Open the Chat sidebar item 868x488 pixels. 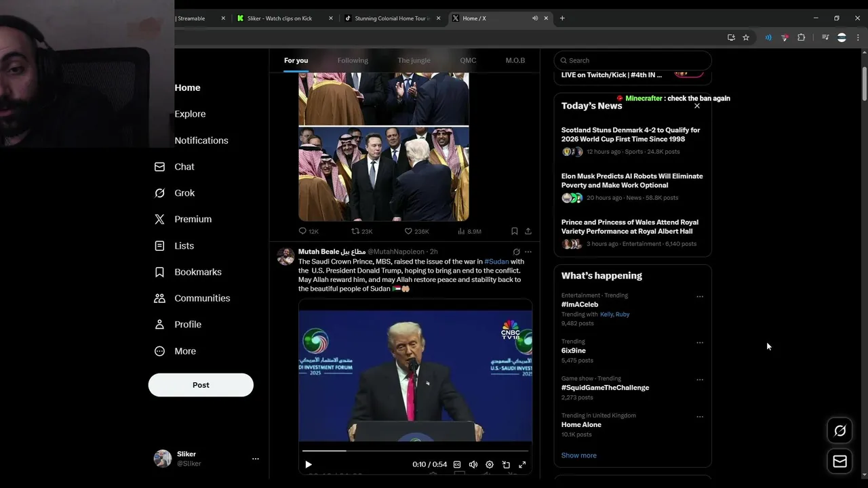tap(174, 167)
